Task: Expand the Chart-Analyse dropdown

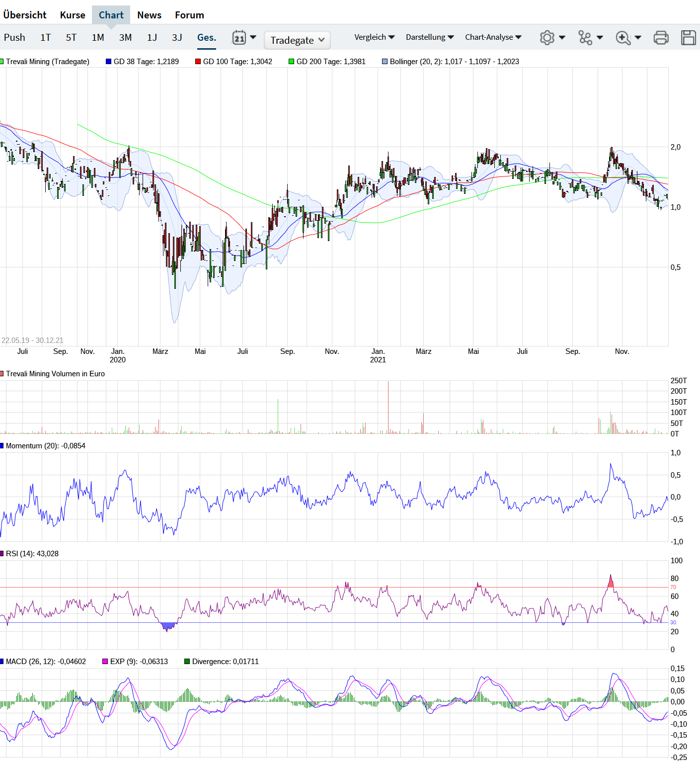Action: (493, 37)
